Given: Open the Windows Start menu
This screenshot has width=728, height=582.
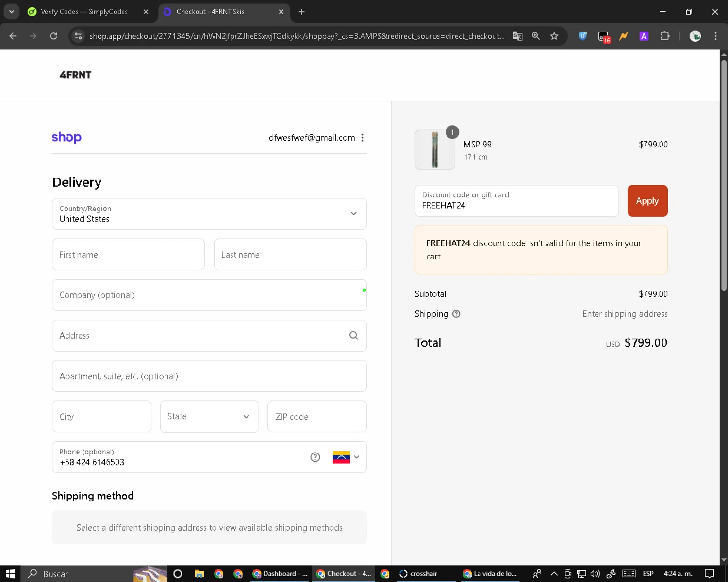Looking at the screenshot, I should pos(10,574).
